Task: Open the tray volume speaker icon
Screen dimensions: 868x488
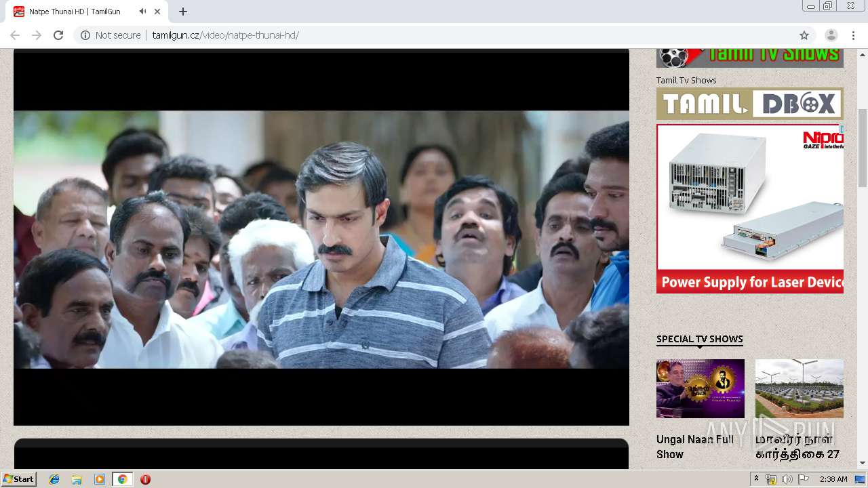Action: [x=787, y=479]
